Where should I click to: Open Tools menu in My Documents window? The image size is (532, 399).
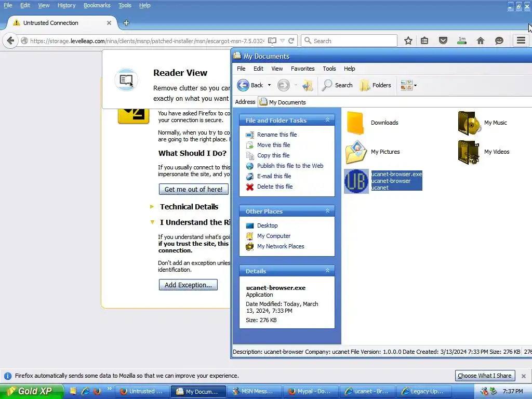coord(329,69)
